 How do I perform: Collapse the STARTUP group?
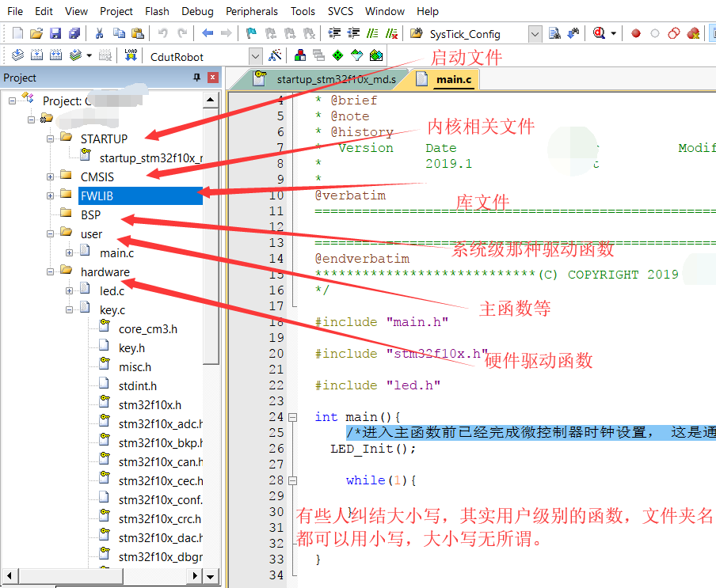pos(50,138)
